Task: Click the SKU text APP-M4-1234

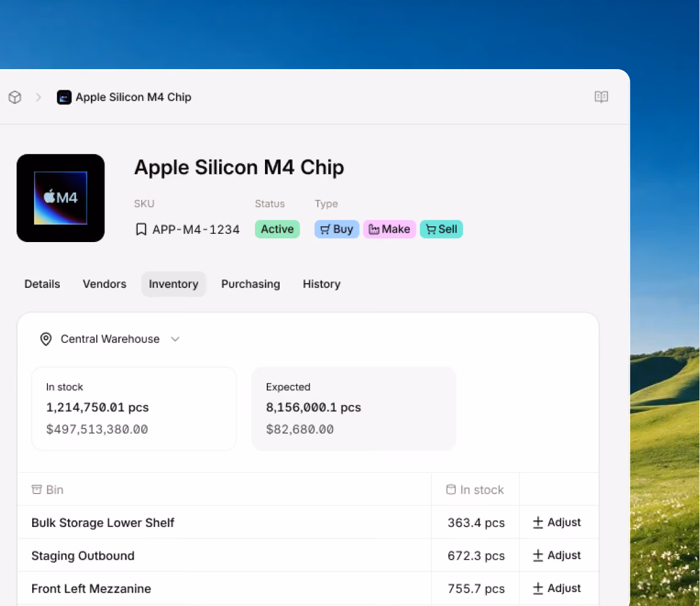Action: pos(196,229)
